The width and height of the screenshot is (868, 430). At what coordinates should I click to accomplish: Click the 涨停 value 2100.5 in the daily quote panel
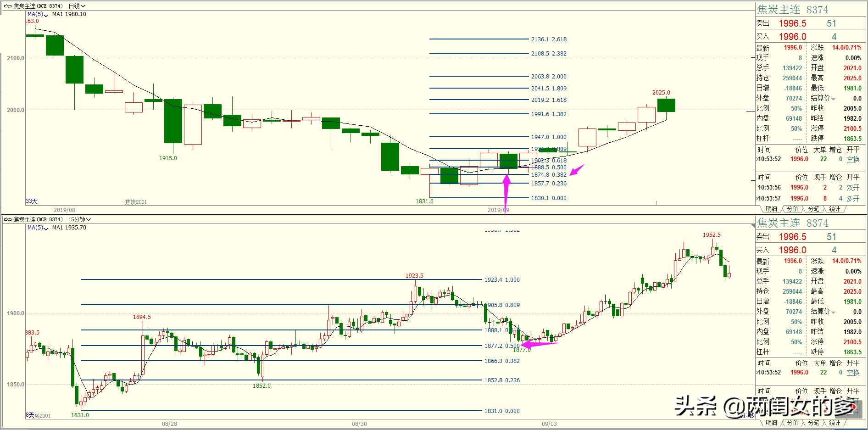tap(852, 129)
